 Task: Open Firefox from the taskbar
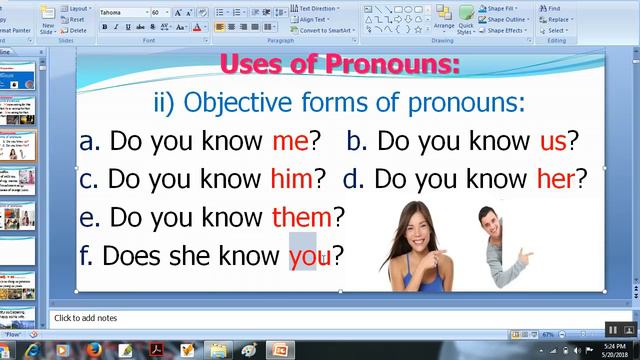pyautogui.click(x=94, y=350)
